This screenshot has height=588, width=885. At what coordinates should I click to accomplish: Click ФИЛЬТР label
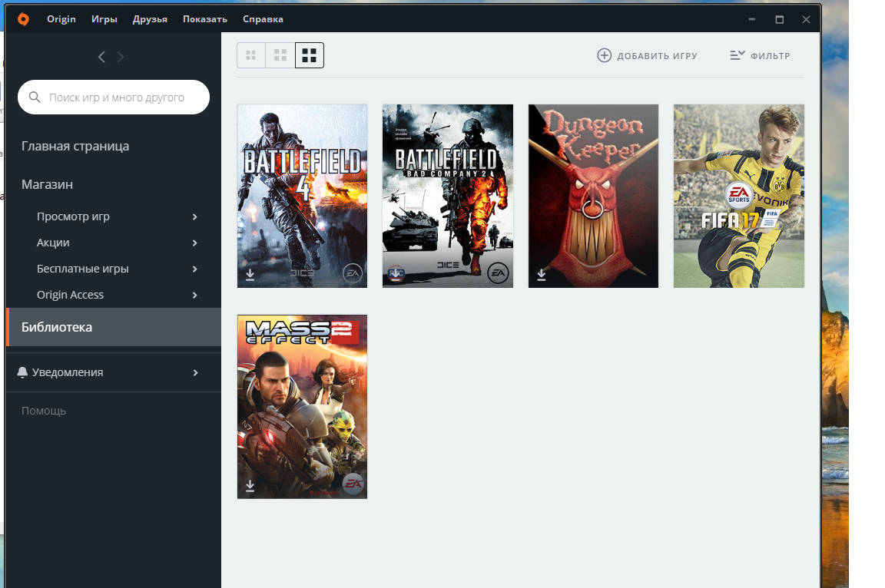point(771,56)
